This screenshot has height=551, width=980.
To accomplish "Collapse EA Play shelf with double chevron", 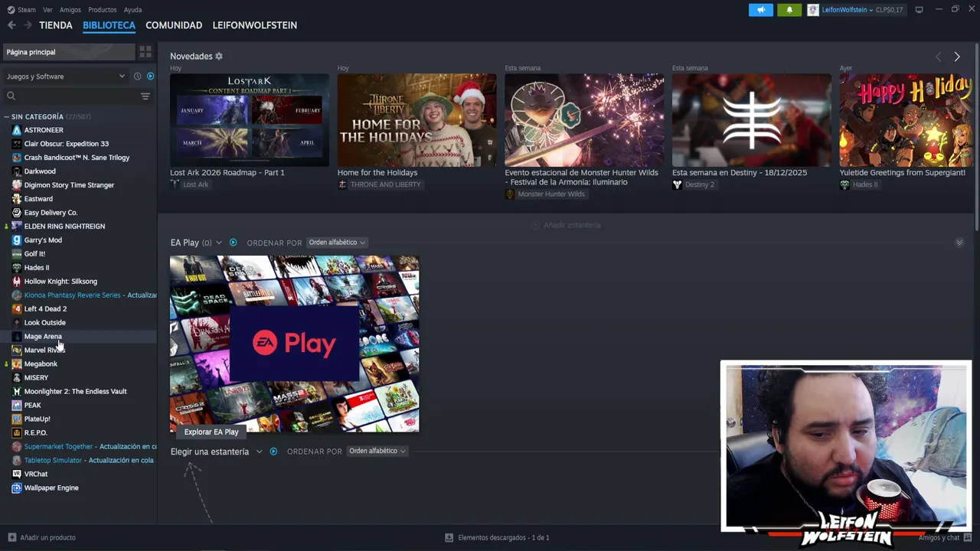I will 959,243.
